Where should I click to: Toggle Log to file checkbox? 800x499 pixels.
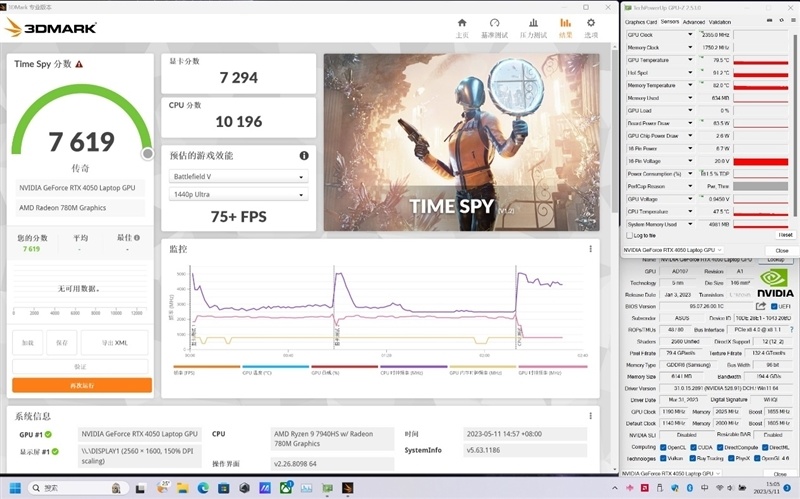(x=629, y=235)
